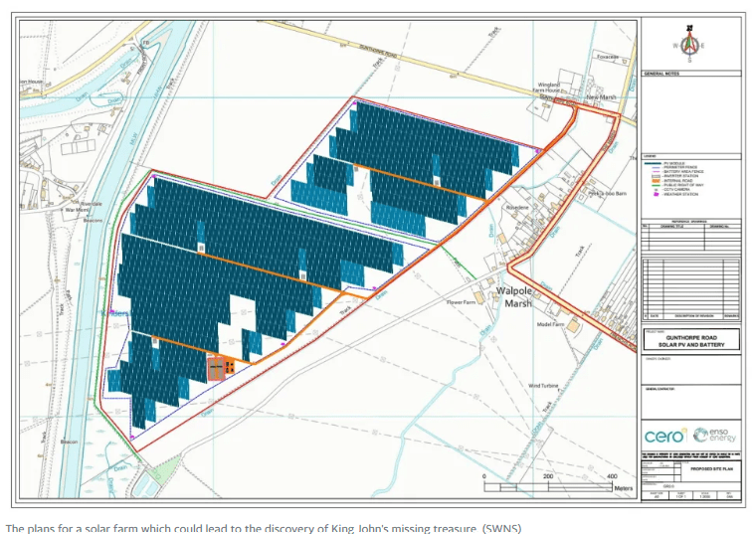Click the Cero company logo
This screenshot has height=534, width=756.
664,436
